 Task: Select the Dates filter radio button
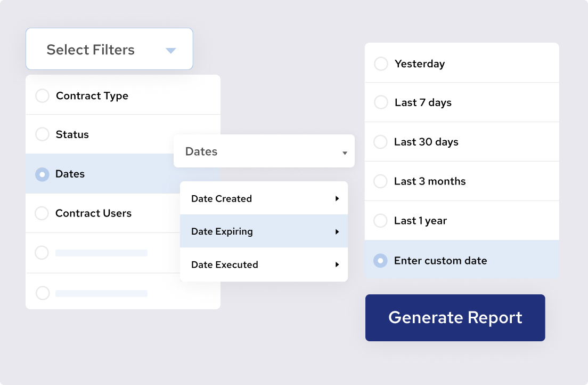click(42, 174)
